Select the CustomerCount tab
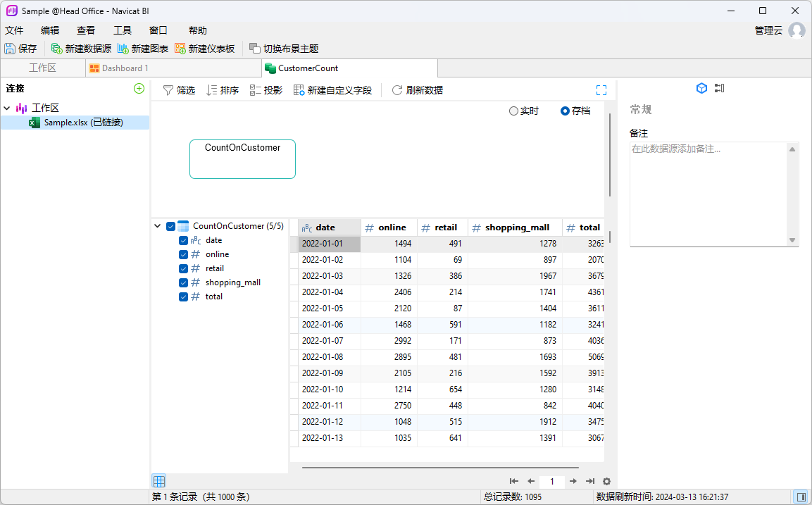 tap(349, 68)
